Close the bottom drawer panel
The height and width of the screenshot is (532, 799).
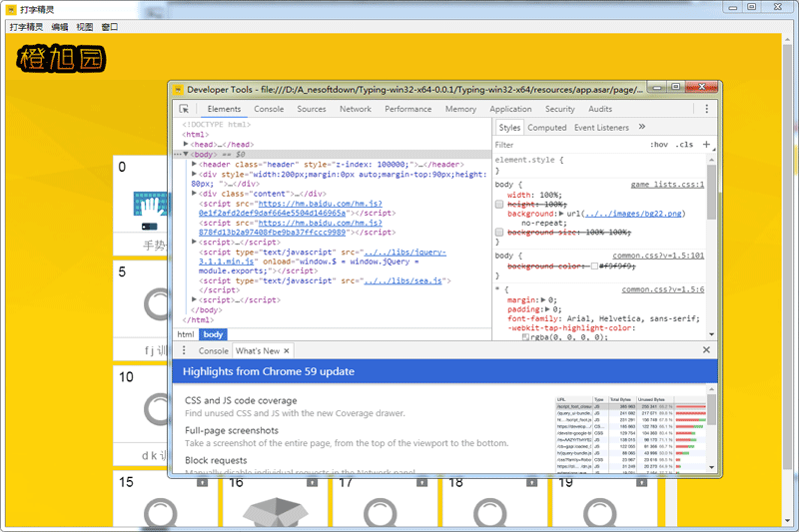tap(706, 350)
